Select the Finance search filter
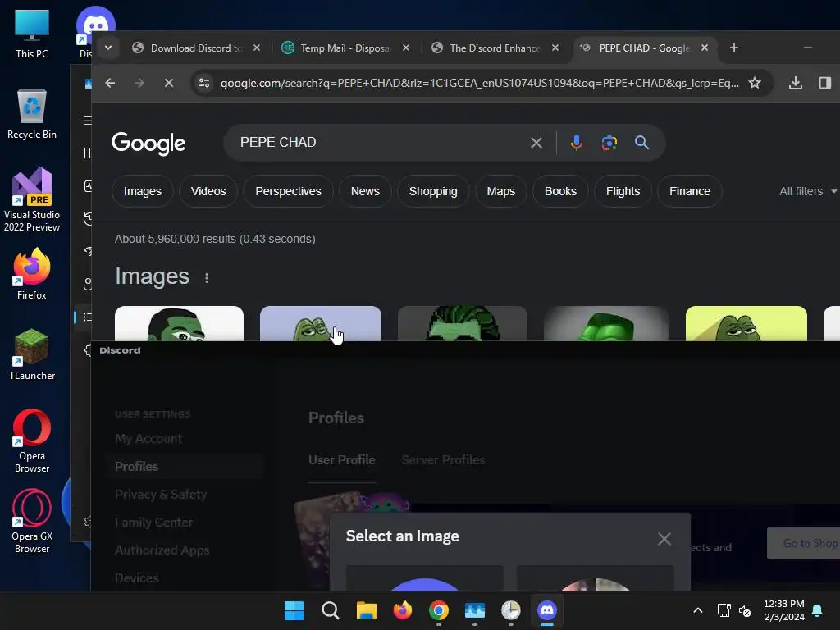 click(x=690, y=191)
